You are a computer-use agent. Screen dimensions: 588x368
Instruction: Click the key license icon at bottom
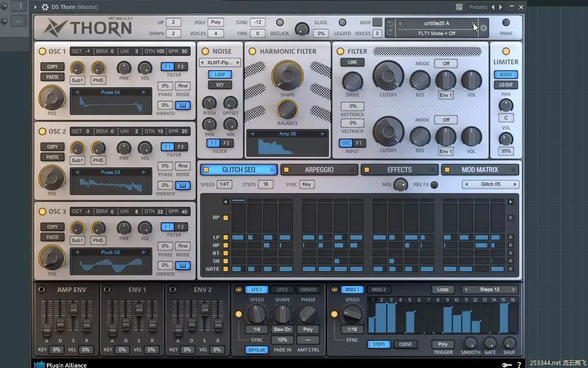(507, 365)
